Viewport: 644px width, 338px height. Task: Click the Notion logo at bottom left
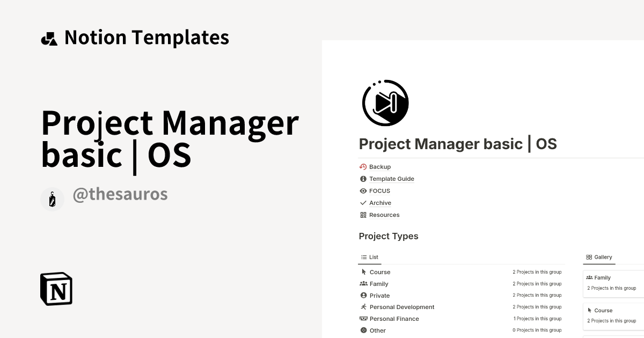point(56,289)
